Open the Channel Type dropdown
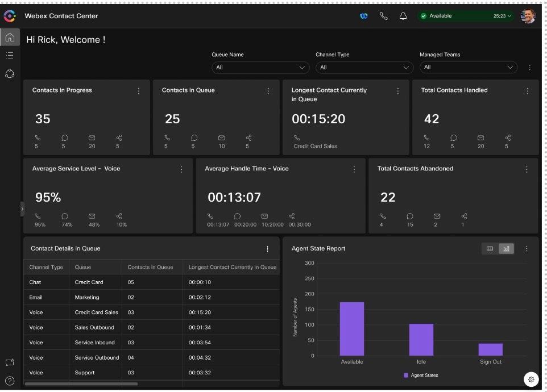This screenshot has height=392, width=547. (x=364, y=67)
